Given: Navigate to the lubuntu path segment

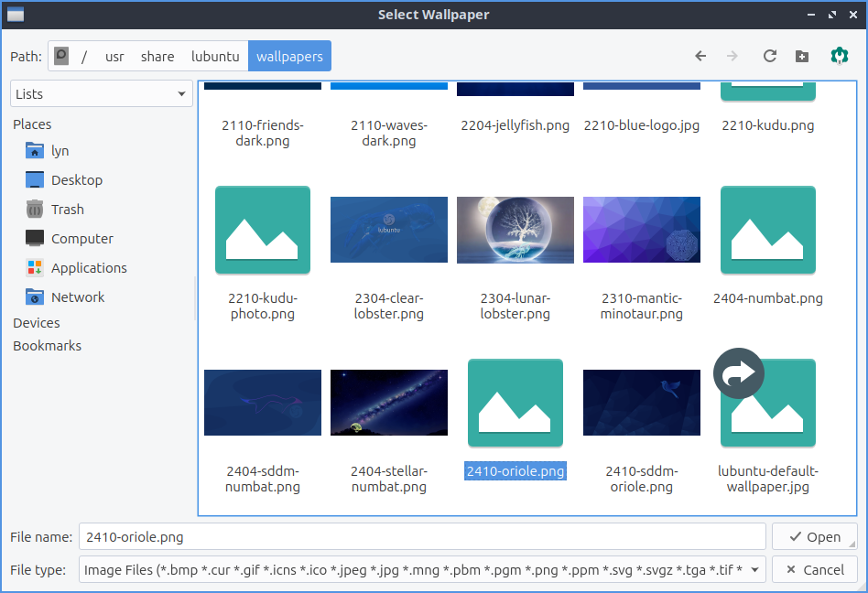Looking at the screenshot, I should click(x=215, y=56).
